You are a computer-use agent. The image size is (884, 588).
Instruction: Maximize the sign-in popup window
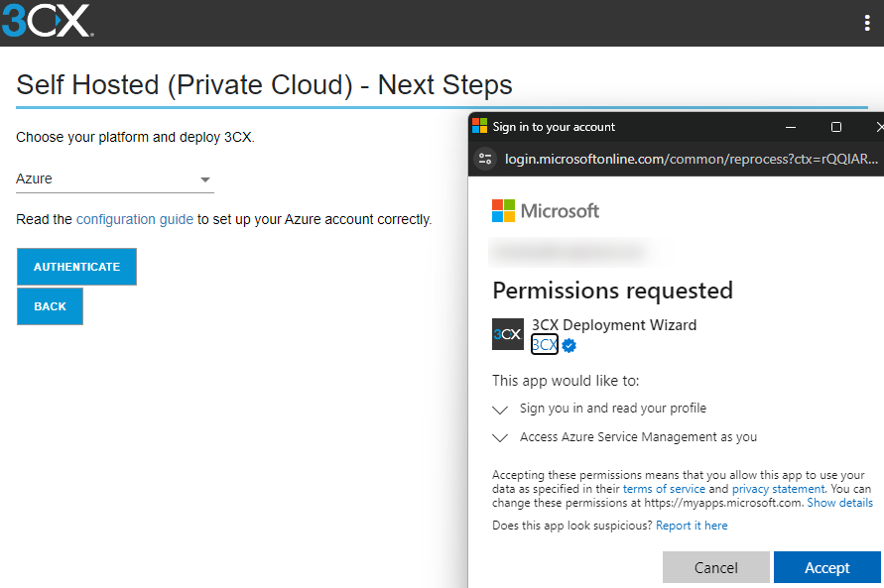pos(836,127)
